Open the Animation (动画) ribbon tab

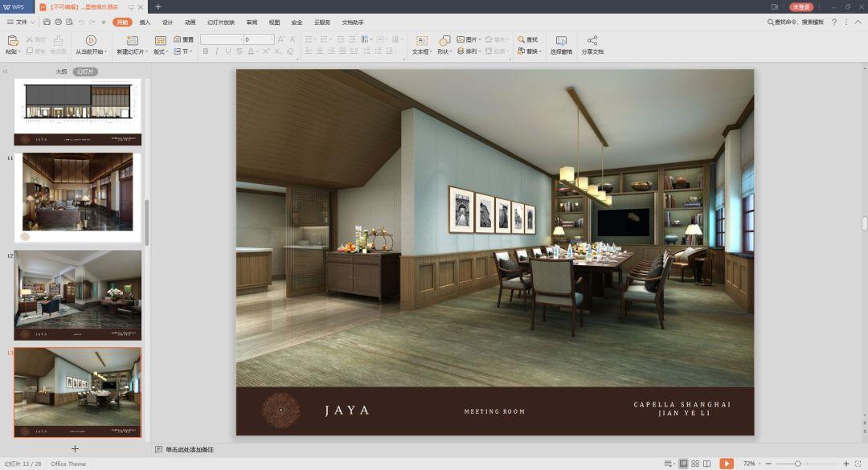[190, 22]
